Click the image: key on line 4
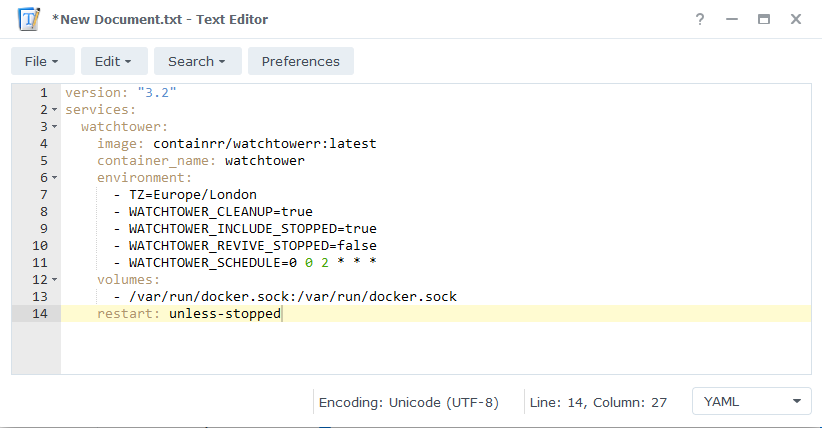Screen dimensions: 822x428 [121, 144]
